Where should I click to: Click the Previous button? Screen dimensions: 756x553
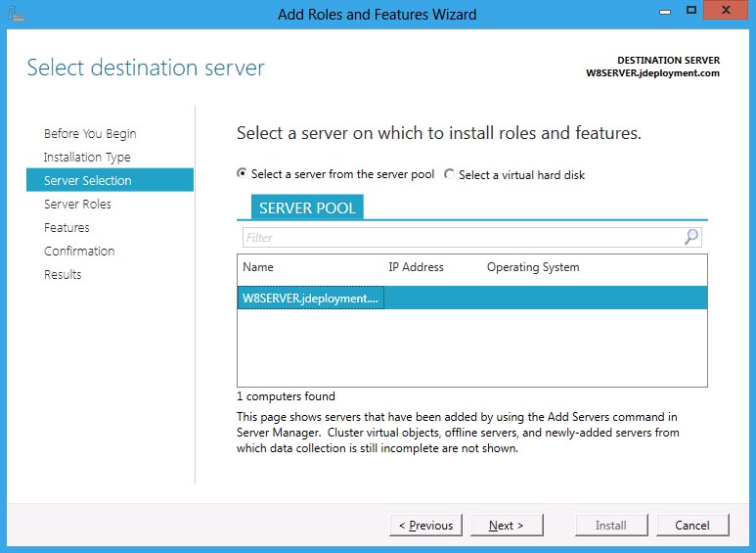pyautogui.click(x=426, y=526)
